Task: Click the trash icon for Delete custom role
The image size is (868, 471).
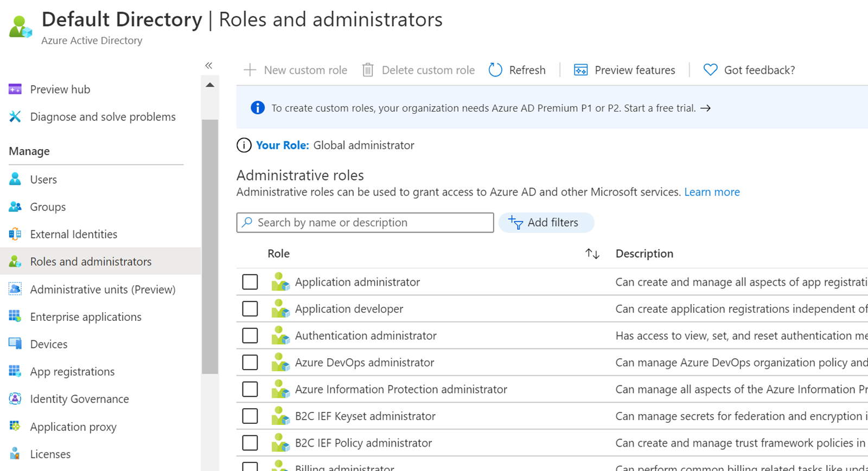Action: tap(368, 70)
